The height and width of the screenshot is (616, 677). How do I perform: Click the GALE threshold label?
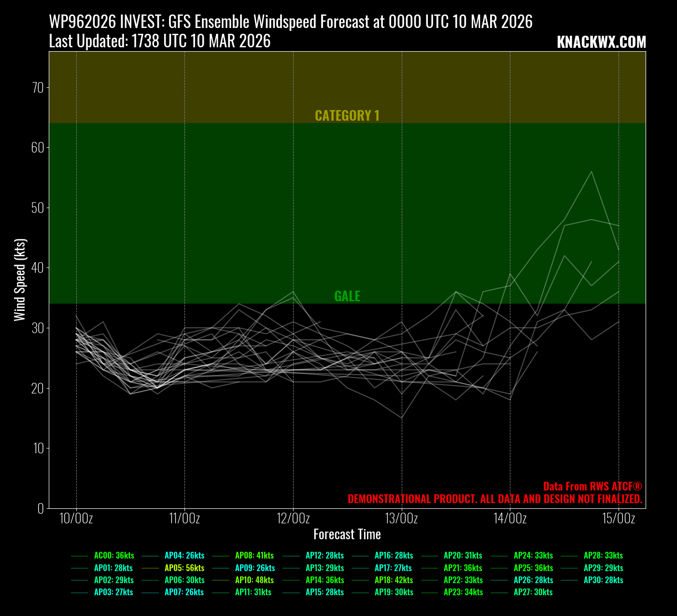[347, 296]
